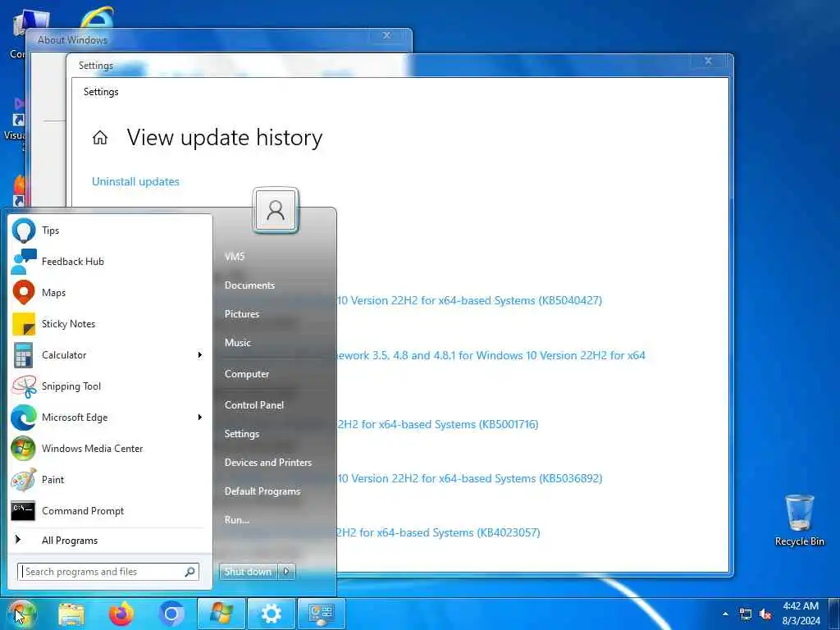Image resolution: width=840 pixels, height=630 pixels.
Task: Launch Firefox from taskbar
Action: pos(121,614)
